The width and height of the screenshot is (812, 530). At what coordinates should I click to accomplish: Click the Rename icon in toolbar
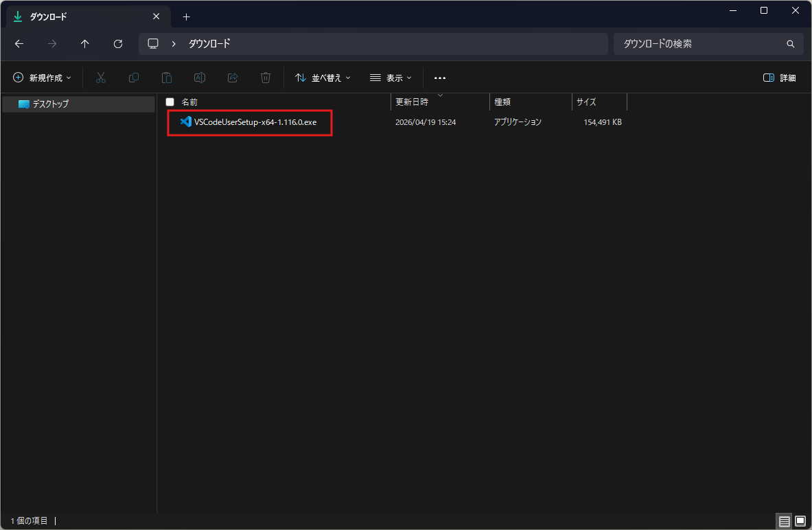pos(200,78)
